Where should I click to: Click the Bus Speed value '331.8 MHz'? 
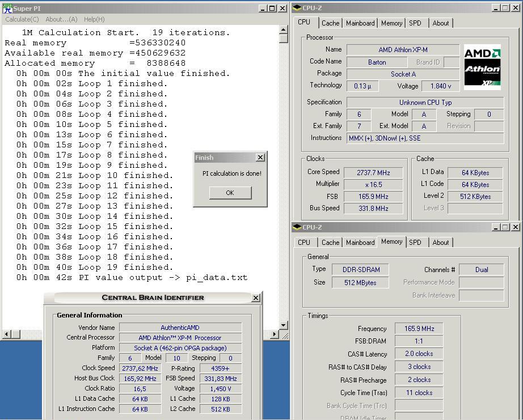(x=373, y=209)
